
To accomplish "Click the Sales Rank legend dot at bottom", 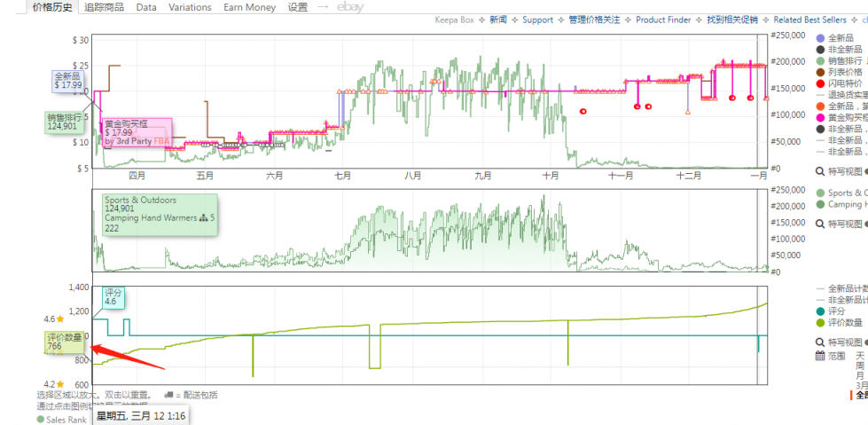I will pyautogui.click(x=41, y=420).
